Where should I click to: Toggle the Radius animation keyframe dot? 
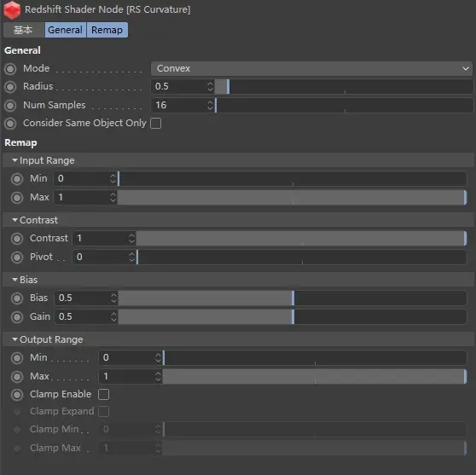point(10,87)
